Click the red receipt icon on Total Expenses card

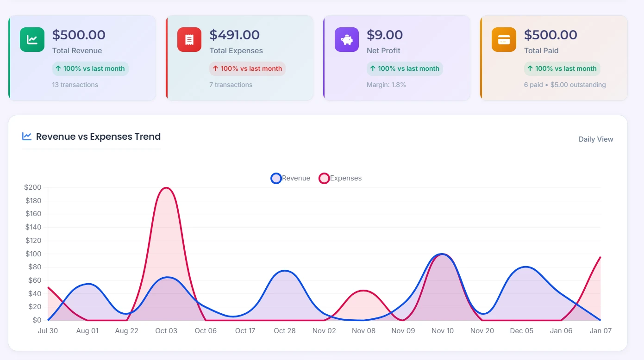(188, 39)
